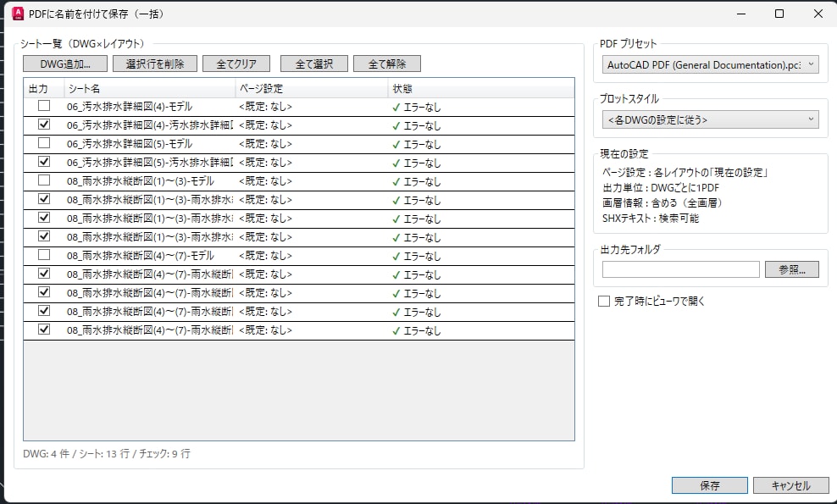Click the ページ設定 current setting line
837x504 pixels.
coord(685,173)
